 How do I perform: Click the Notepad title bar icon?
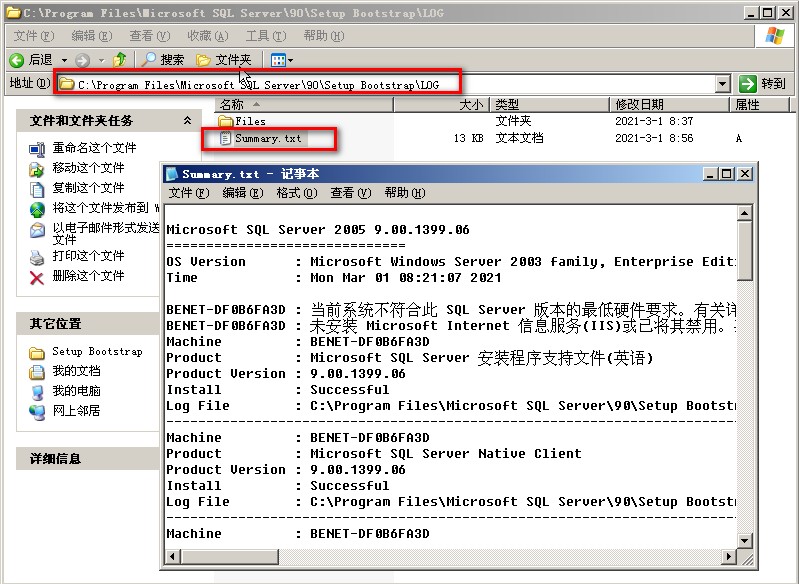172,174
